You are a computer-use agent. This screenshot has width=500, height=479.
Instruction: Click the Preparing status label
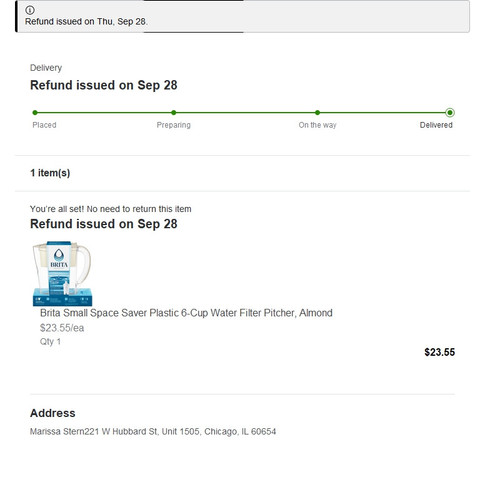click(x=174, y=125)
